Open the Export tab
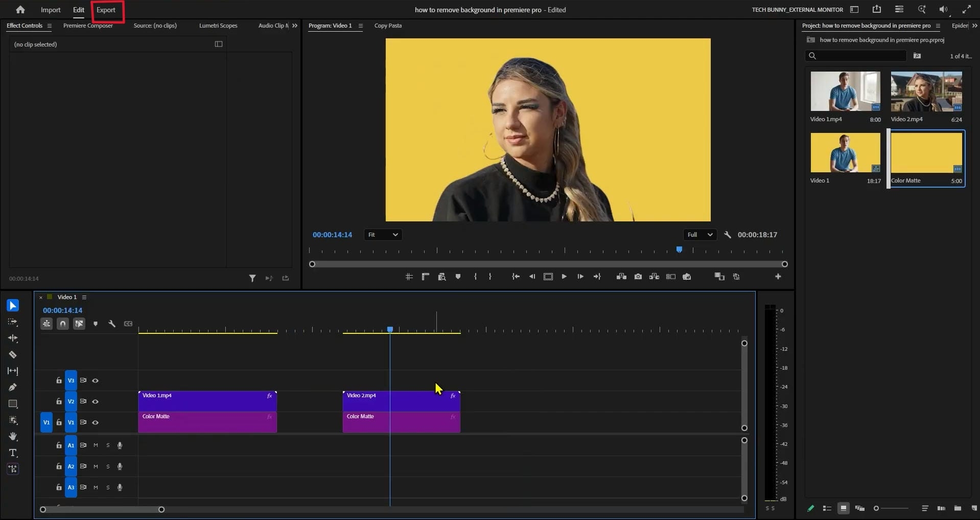The image size is (980, 520). click(106, 10)
